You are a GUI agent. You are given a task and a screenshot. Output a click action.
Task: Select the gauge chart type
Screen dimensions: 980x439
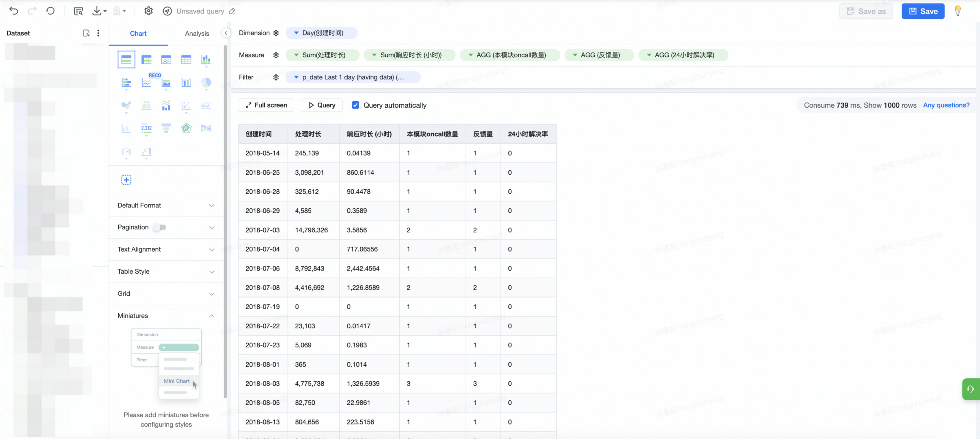coord(126,152)
